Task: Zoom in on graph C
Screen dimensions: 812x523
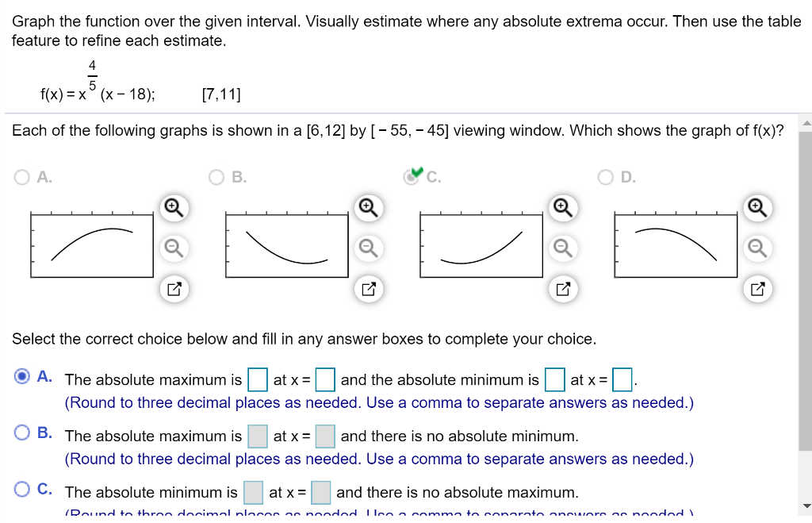Action: pos(563,208)
